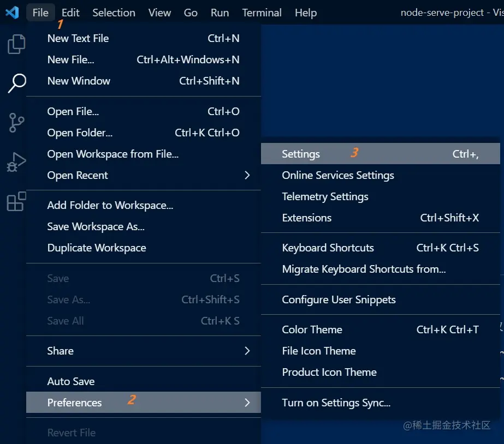
Task: Open Keyboard Shortcuts
Action: pos(380,248)
